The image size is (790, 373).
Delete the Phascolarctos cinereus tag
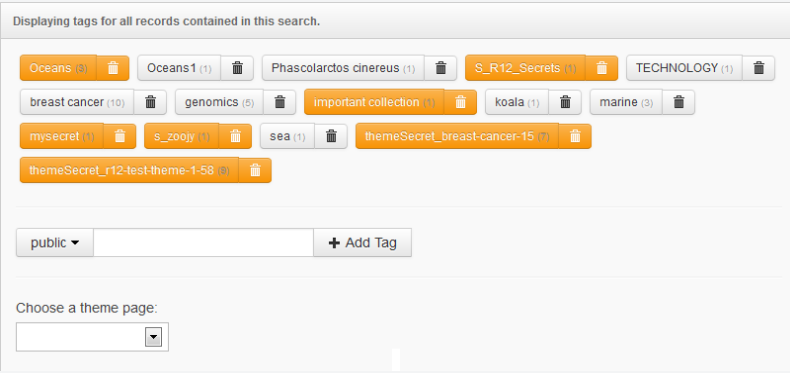point(441,68)
